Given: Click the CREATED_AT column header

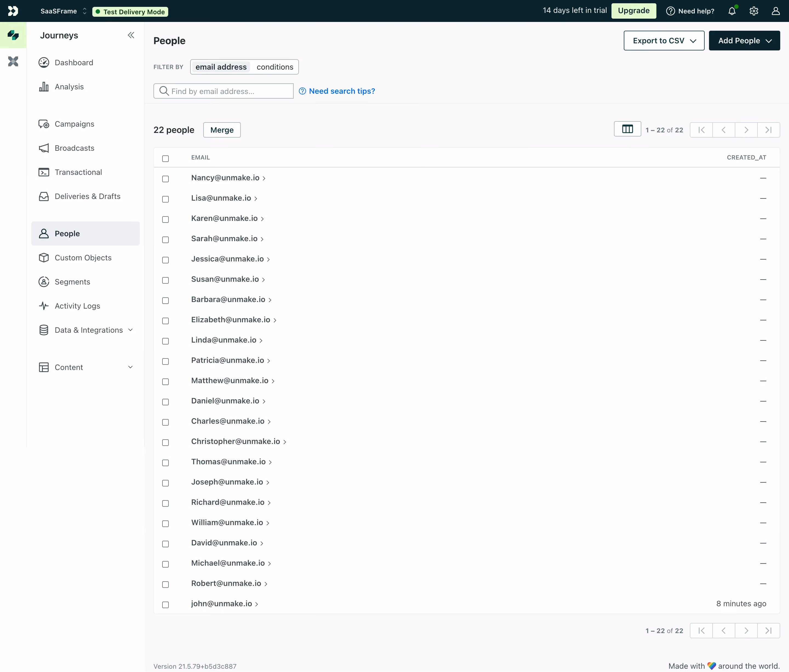Looking at the screenshot, I should coord(746,157).
